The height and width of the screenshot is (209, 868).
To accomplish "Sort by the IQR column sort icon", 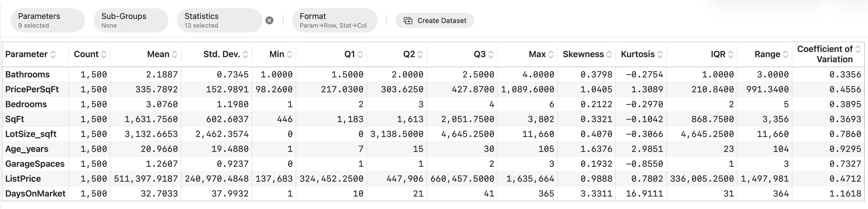I will pyautogui.click(x=730, y=54).
